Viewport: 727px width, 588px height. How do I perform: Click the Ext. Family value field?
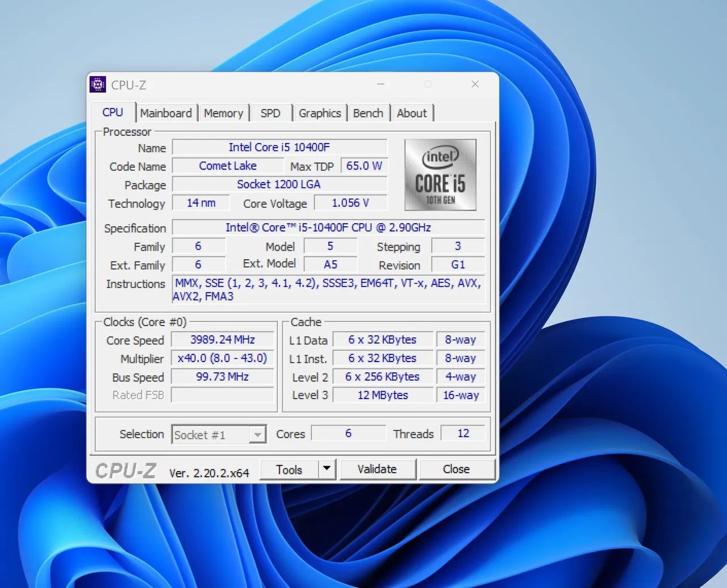[x=198, y=264]
